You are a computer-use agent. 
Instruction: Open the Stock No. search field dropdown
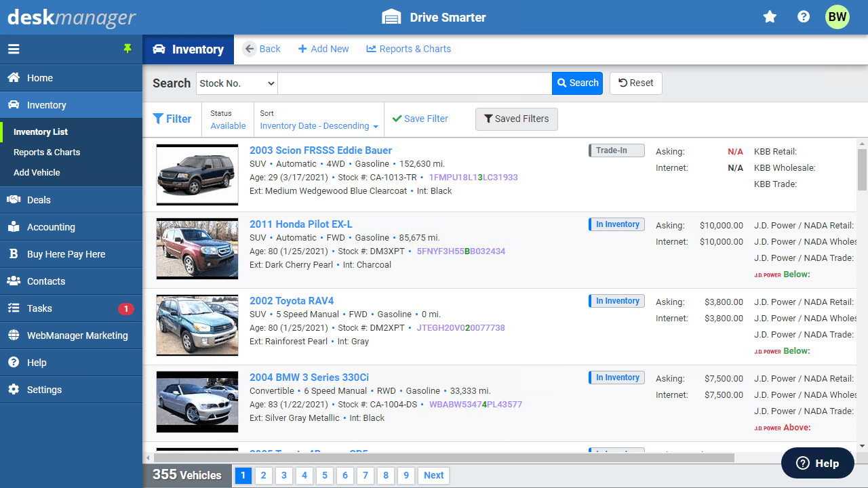(x=236, y=83)
